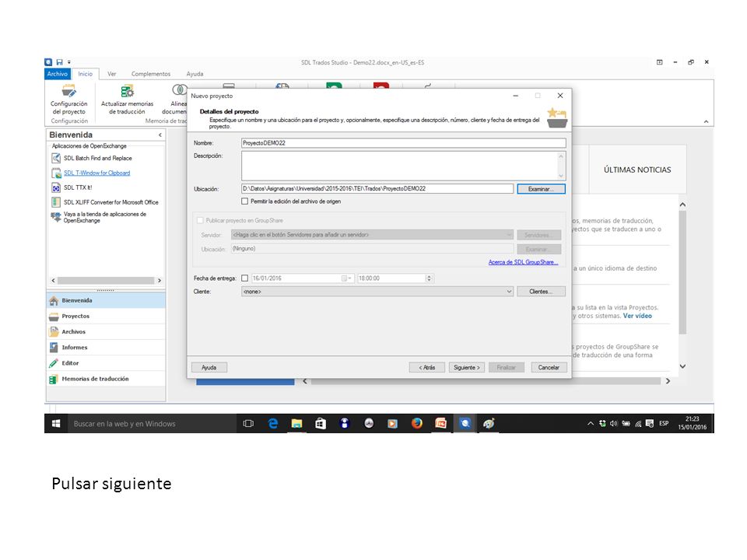This screenshot has height=560, width=747.
Task: Open the Informes view
Action: tap(106, 348)
